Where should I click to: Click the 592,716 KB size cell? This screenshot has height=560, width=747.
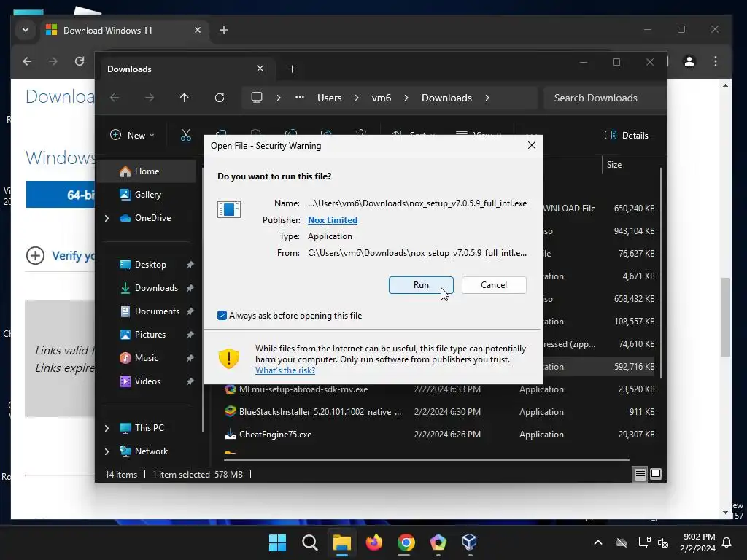[634, 367]
